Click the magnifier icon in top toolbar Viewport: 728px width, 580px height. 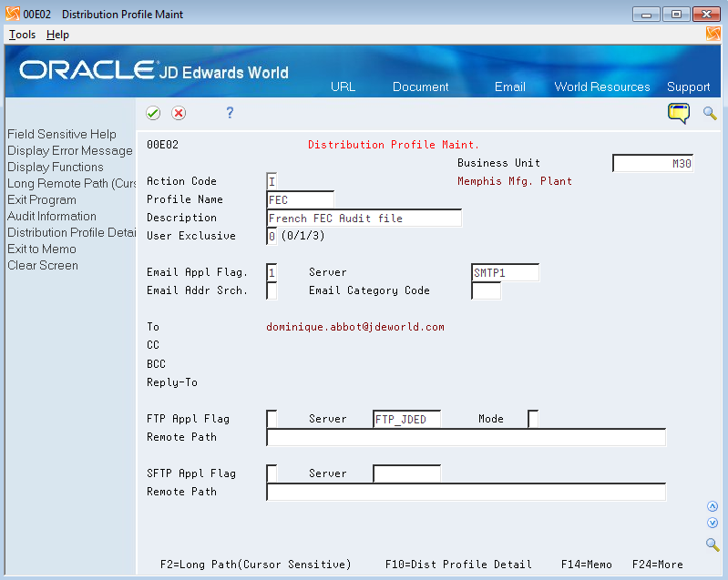point(710,113)
